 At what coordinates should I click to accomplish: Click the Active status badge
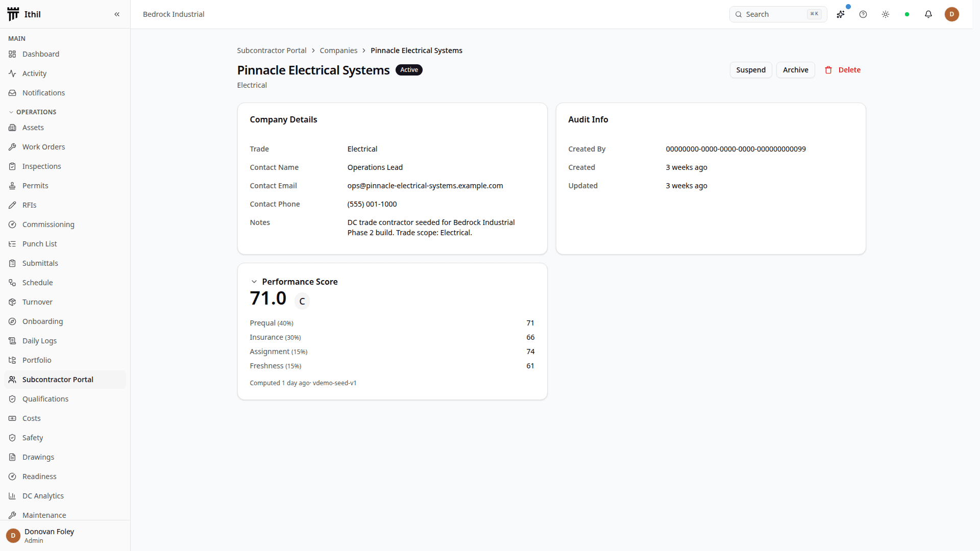[x=409, y=70]
